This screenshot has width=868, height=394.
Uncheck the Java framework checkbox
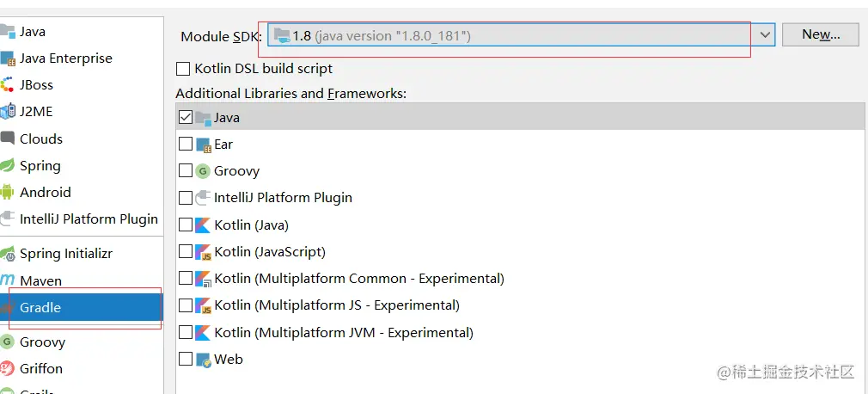186,118
